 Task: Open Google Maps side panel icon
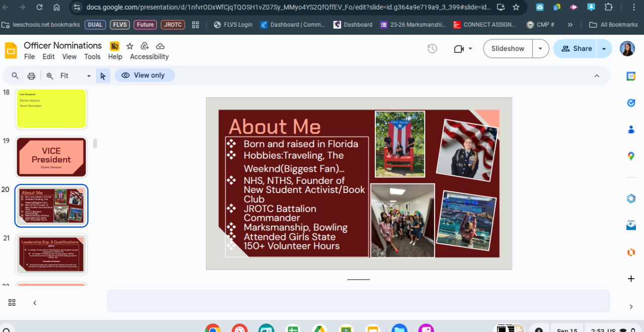(x=631, y=156)
